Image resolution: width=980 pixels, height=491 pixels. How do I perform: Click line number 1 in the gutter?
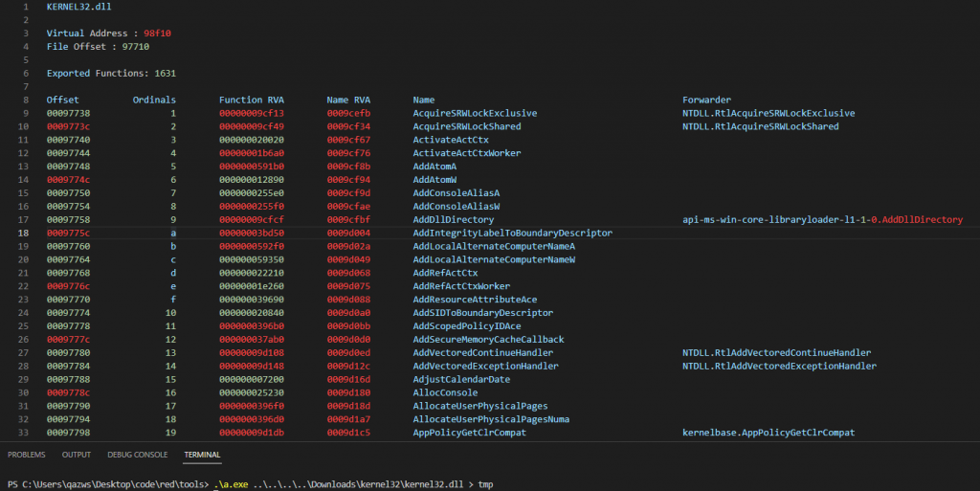pos(26,7)
